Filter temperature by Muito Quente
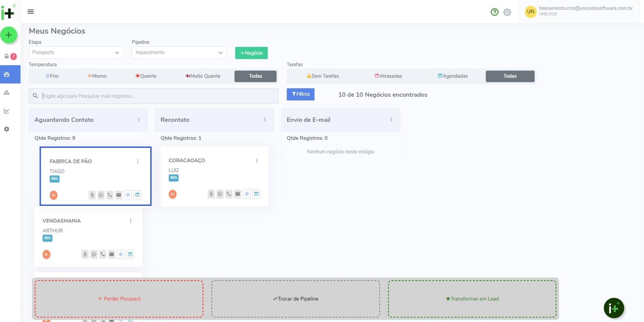Image resolution: width=644 pixels, height=322 pixels. [203, 76]
